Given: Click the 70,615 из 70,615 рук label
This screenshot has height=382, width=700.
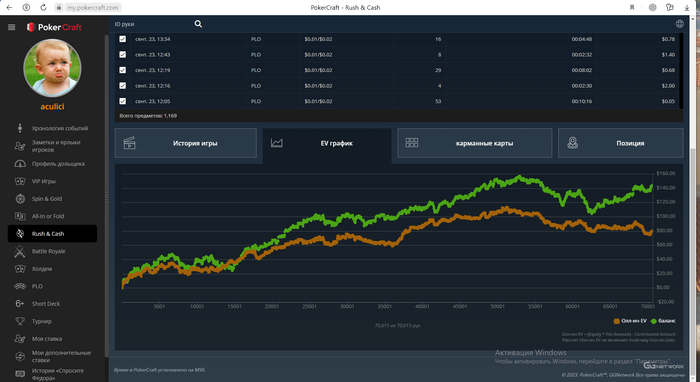Looking at the screenshot, I should click(397, 326).
